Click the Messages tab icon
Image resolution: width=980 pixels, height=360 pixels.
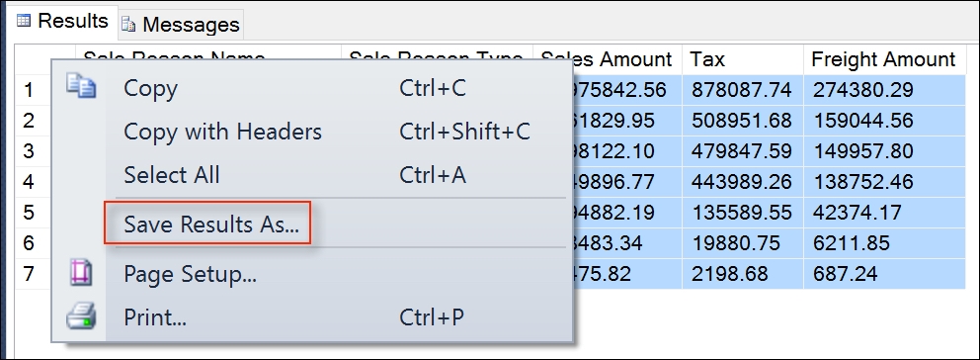(x=128, y=25)
